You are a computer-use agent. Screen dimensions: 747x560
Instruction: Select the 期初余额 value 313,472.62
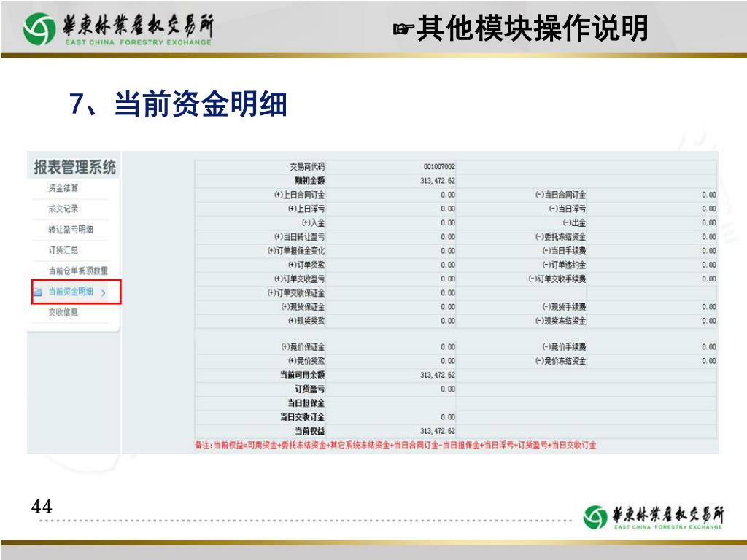click(x=438, y=181)
